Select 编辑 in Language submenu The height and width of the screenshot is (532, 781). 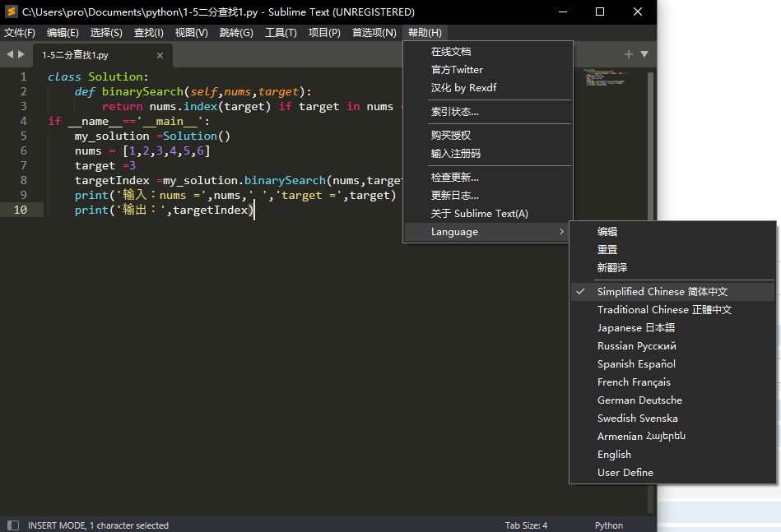[x=672, y=231]
